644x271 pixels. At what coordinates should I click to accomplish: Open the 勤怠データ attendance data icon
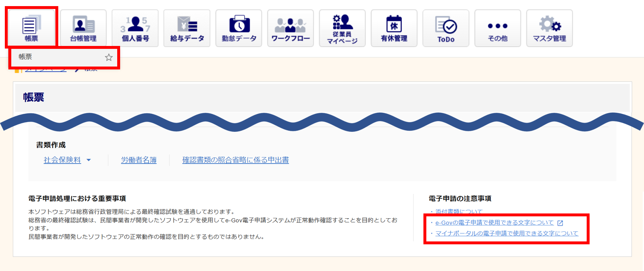click(x=239, y=28)
